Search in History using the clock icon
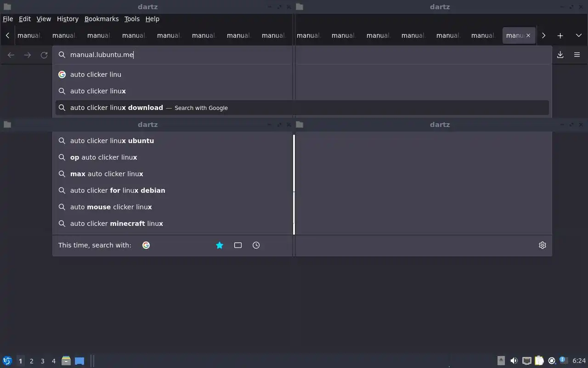 point(256,245)
